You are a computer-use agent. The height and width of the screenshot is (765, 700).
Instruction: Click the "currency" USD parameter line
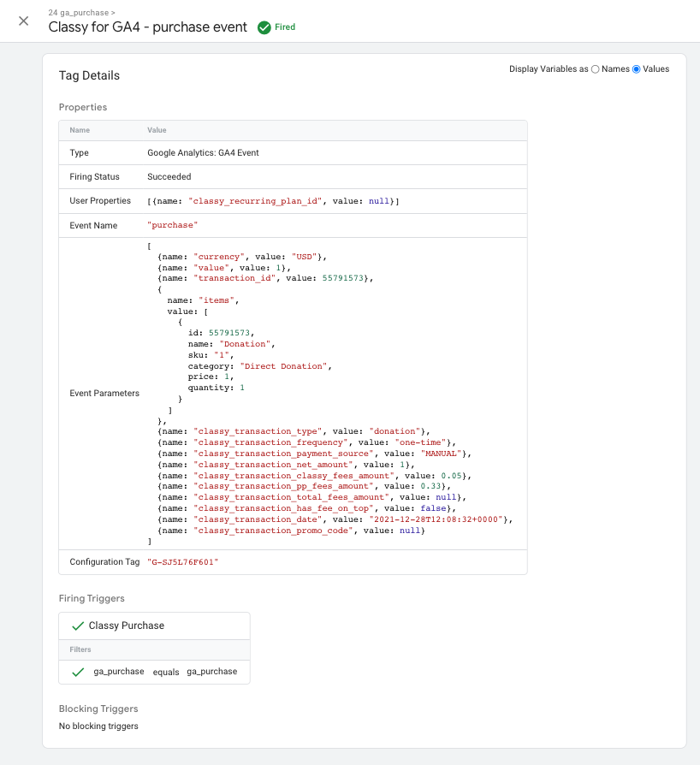point(242,257)
